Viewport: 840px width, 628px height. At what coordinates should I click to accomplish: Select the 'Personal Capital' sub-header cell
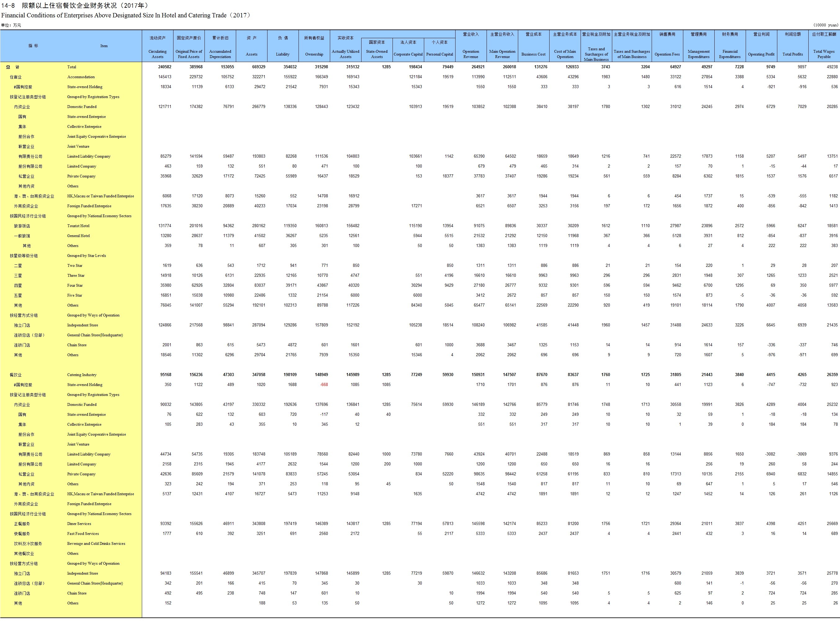click(439, 54)
